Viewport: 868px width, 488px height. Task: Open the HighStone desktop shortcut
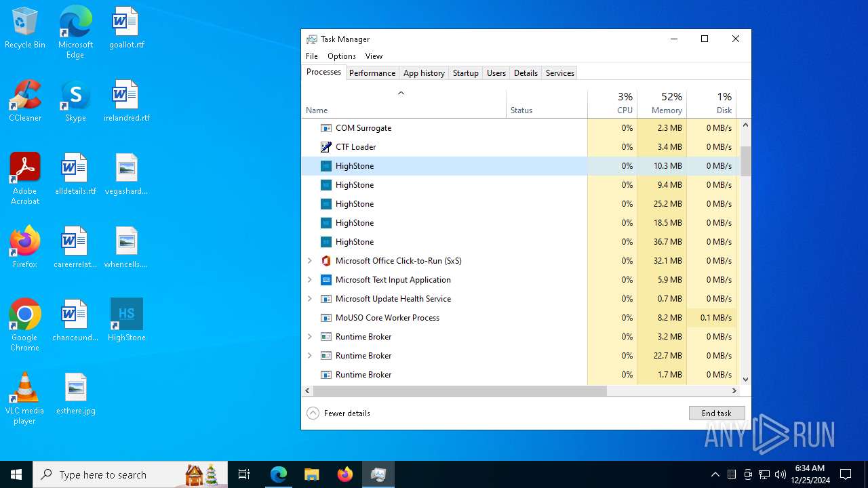(x=127, y=321)
